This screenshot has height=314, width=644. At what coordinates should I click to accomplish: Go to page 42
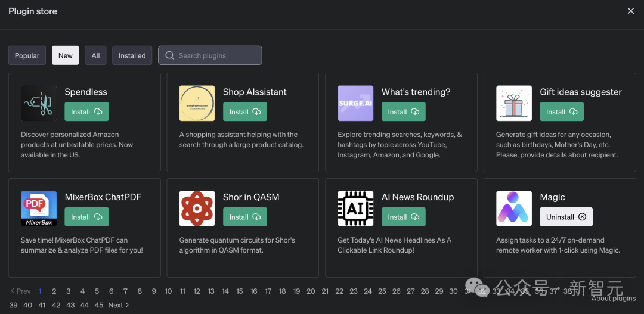coord(56,305)
